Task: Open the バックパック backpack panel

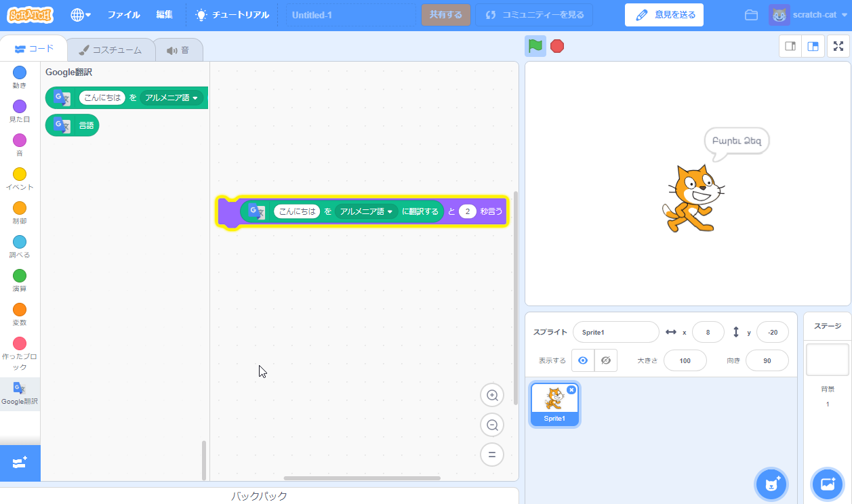Action: pos(260,496)
